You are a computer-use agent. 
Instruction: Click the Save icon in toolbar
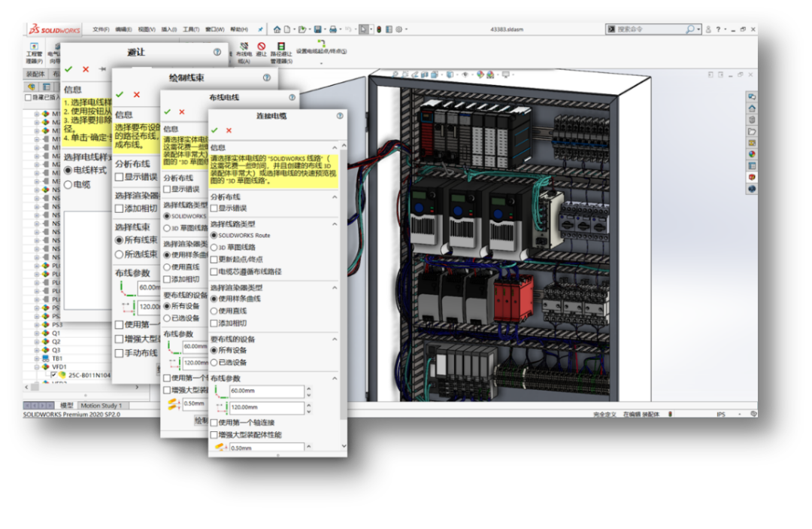coord(317,29)
